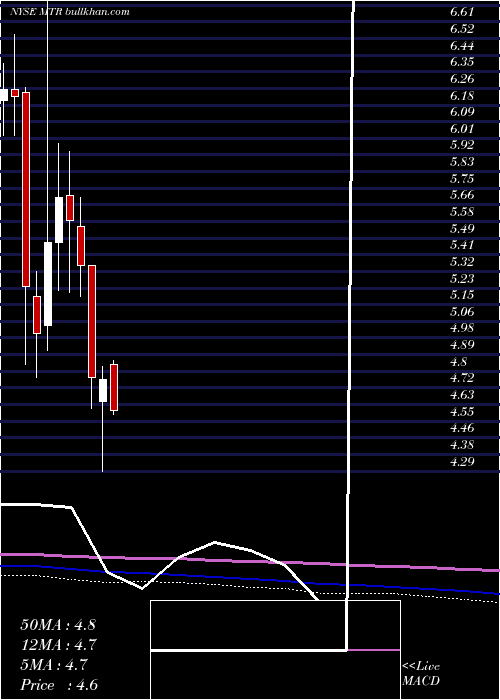
Task: Click the NYSE MTR bullkhan.com chart title
Action: tap(70, 12)
